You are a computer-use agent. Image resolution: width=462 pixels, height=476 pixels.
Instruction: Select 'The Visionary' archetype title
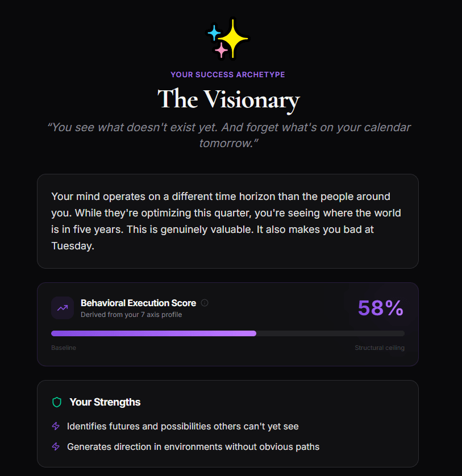click(228, 99)
